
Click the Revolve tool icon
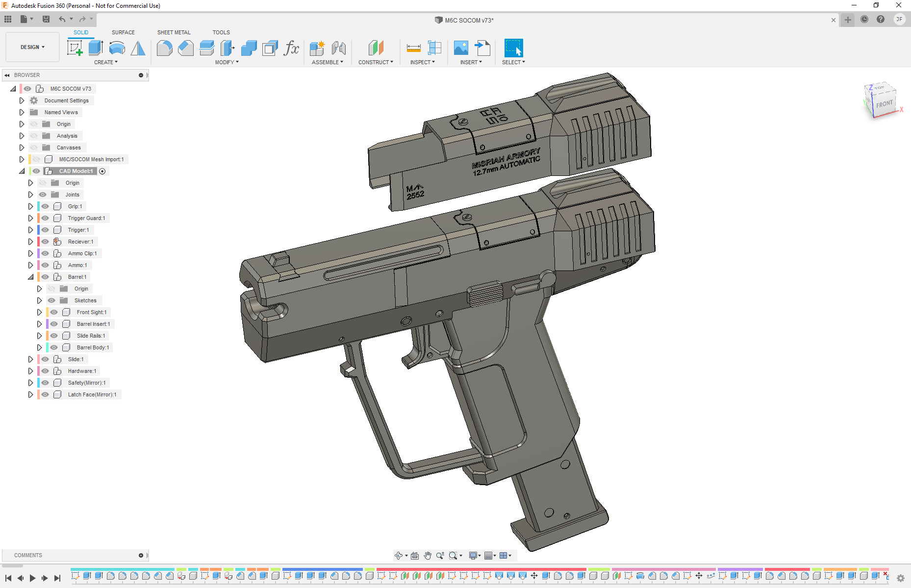(117, 48)
